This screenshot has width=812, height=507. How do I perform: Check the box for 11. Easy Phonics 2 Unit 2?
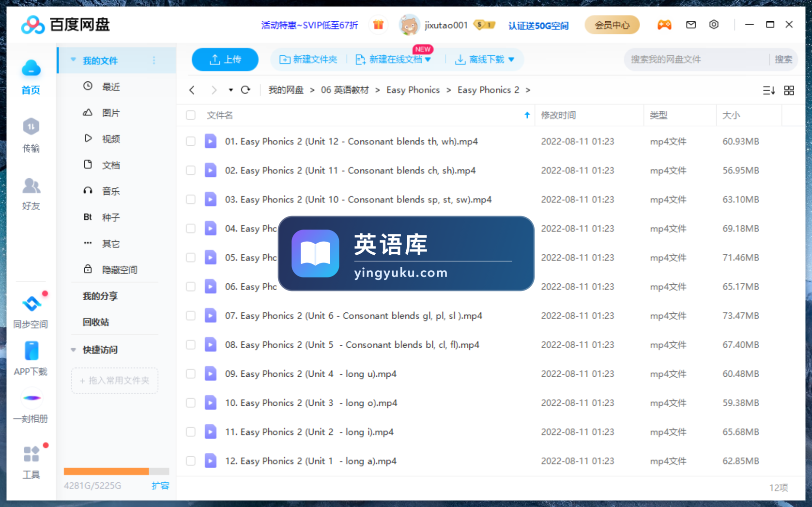191,432
